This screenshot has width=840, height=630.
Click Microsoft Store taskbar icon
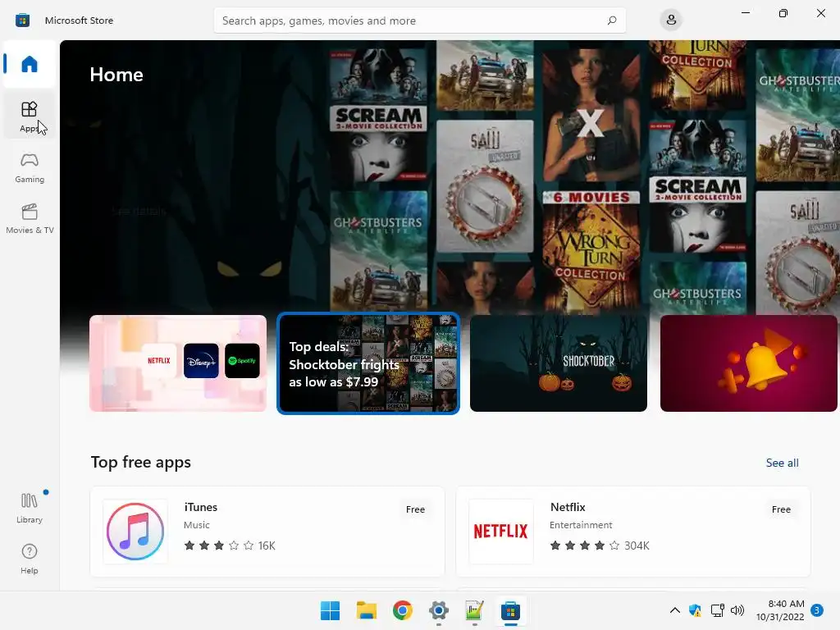pos(510,610)
